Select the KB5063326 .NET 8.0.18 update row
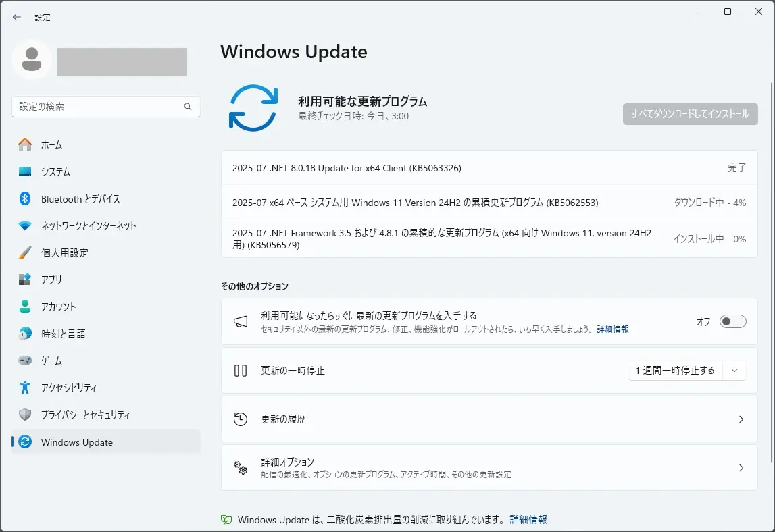Screen dimensions: 775x532 tap(489, 168)
